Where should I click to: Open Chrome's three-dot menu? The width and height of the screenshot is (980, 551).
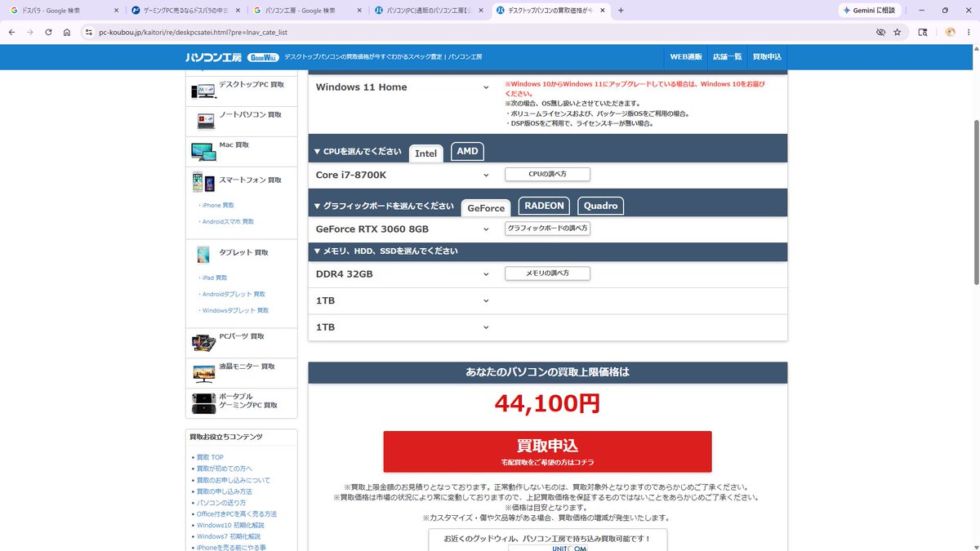tap(969, 32)
